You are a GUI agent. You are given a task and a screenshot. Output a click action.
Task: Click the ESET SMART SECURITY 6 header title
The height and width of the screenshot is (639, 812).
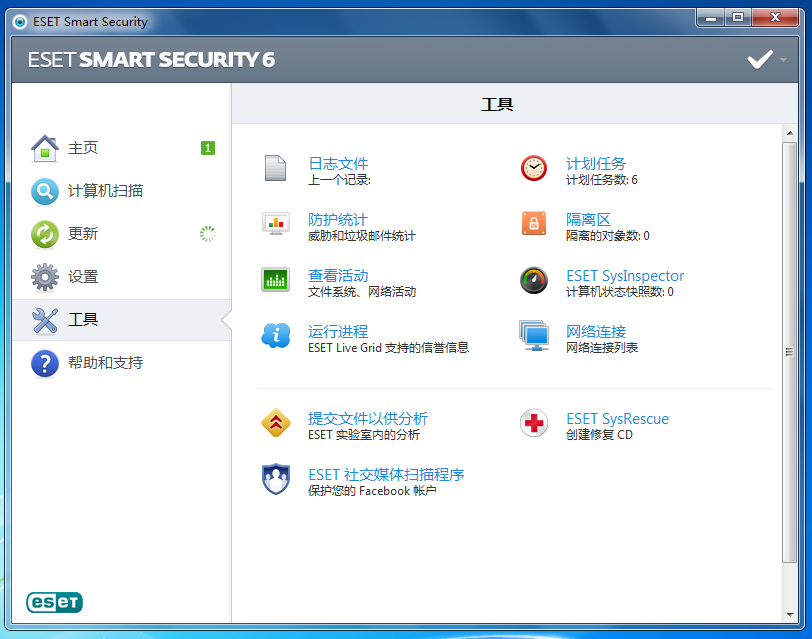[151, 60]
